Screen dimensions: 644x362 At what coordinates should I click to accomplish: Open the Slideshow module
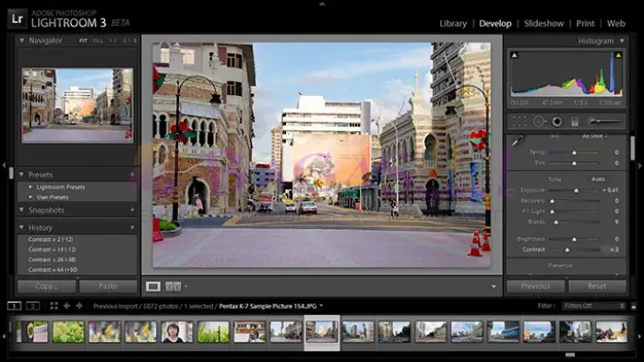(x=543, y=23)
